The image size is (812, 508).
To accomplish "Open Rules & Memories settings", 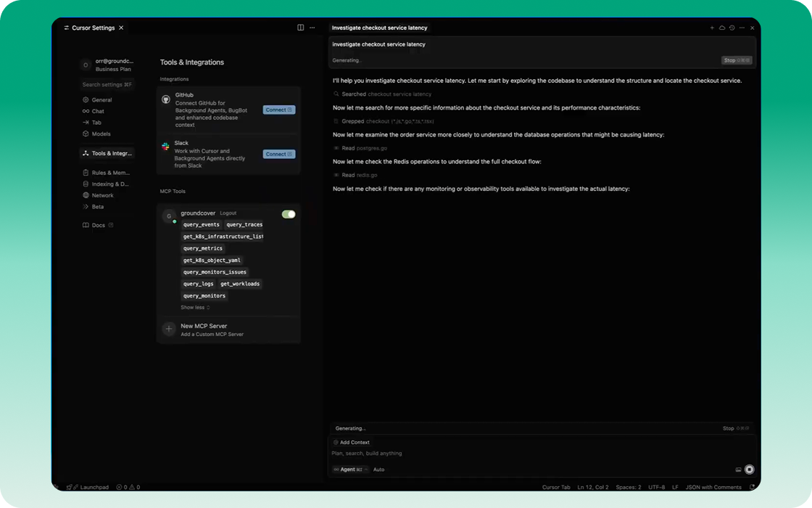I will pos(107,173).
